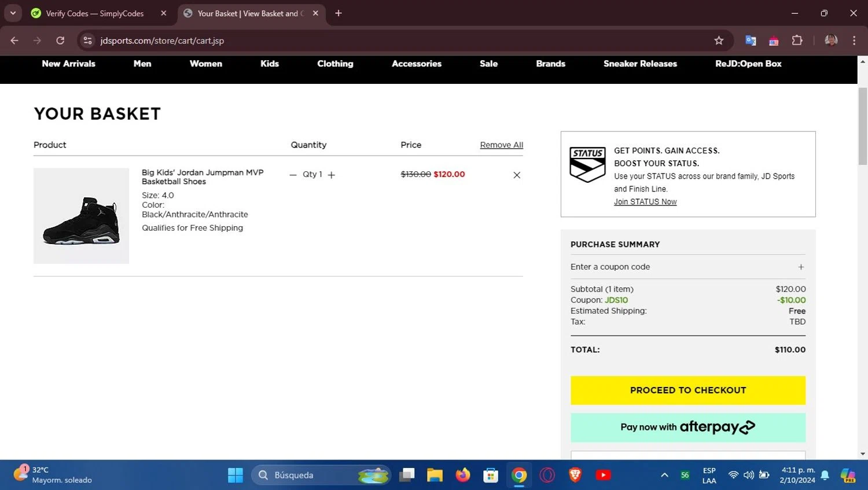Open Big Kids' Jordan Jumpman MVP product link

tap(203, 177)
